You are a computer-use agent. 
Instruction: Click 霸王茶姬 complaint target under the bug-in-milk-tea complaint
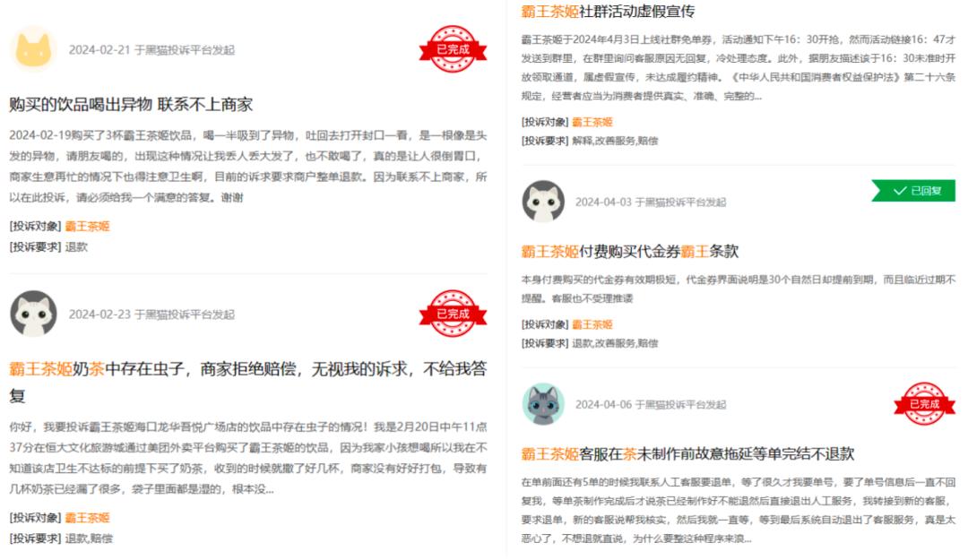87,517
